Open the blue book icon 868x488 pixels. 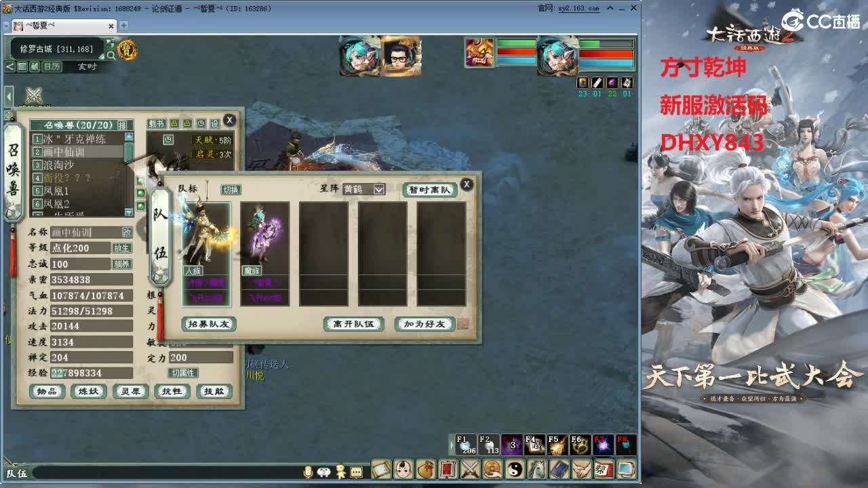[559, 468]
